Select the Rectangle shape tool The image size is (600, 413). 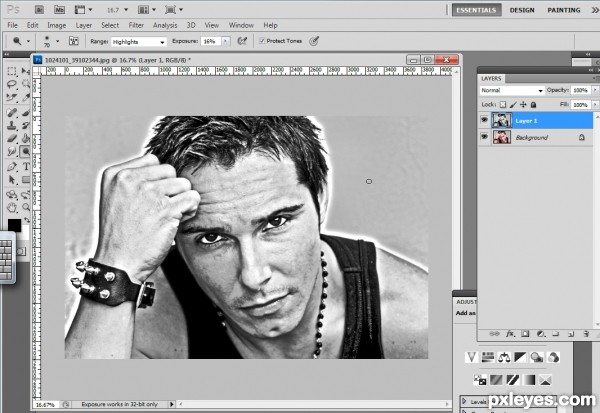coord(26,180)
